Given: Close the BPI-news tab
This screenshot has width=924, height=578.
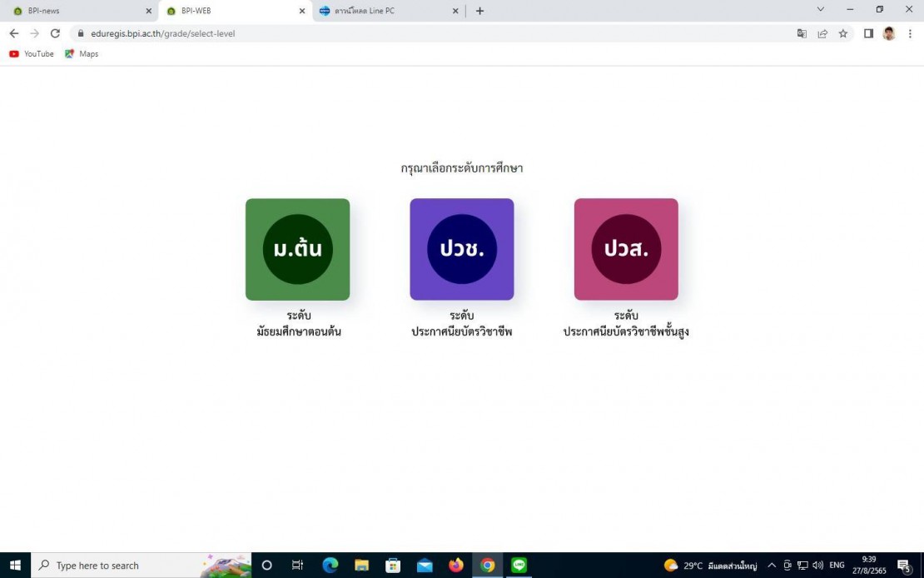Looking at the screenshot, I should [x=148, y=11].
